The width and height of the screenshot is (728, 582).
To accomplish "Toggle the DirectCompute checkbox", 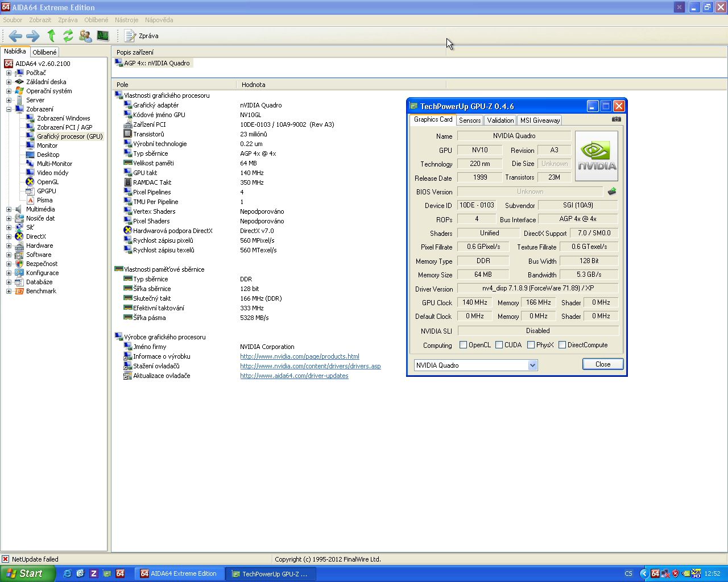I will (562, 345).
